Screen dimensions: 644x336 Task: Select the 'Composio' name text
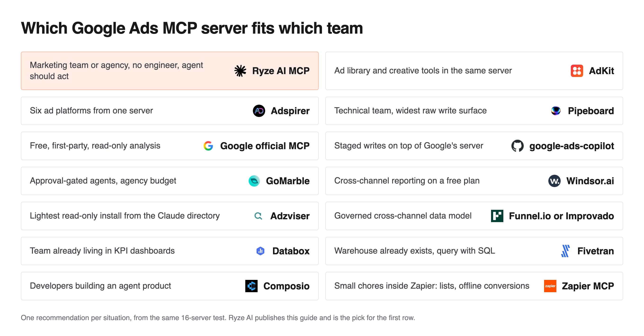point(286,286)
